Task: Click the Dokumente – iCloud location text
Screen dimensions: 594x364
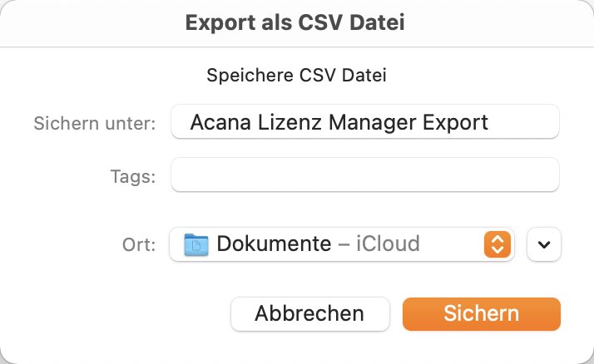Action: (318, 243)
